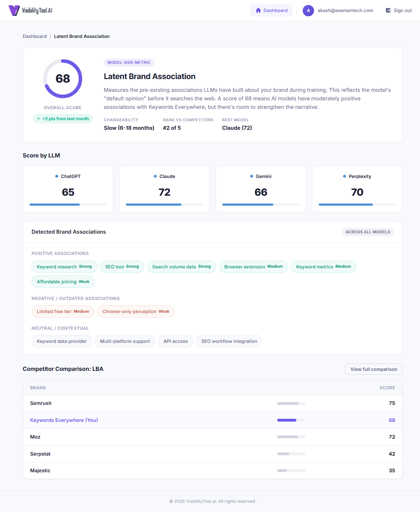Click the ACROSS ALL MODELS badge
Screen dimensions: 420x512
[x=368, y=232]
